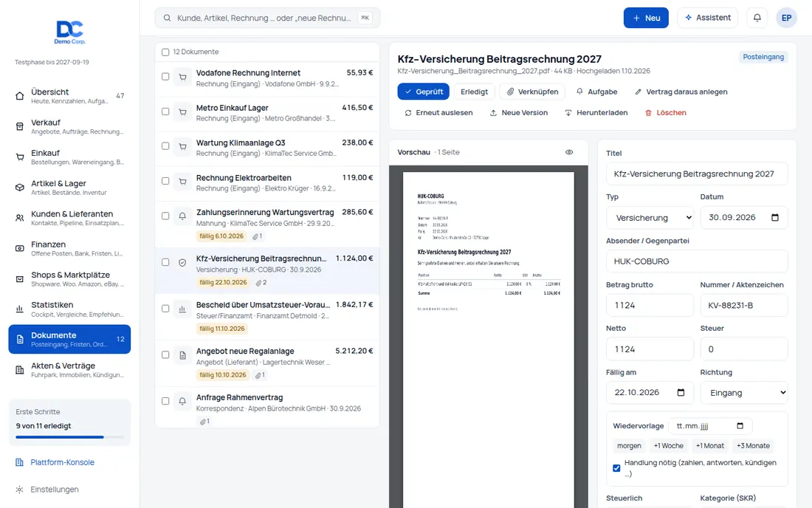The width and height of the screenshot is (812, 508).
Task: Set Wiedervorlage to +1 Woche
Action: click(x=668, y=446)
